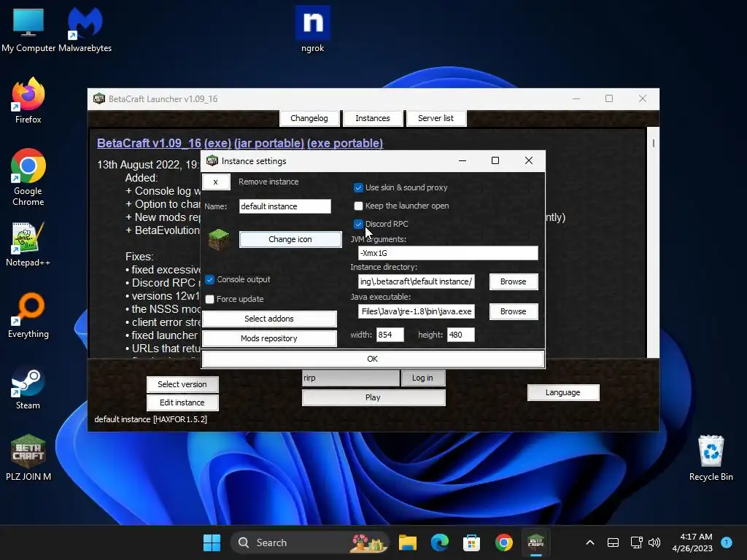
Task: Maximize the Instance settings window
Action: [495, 161]
